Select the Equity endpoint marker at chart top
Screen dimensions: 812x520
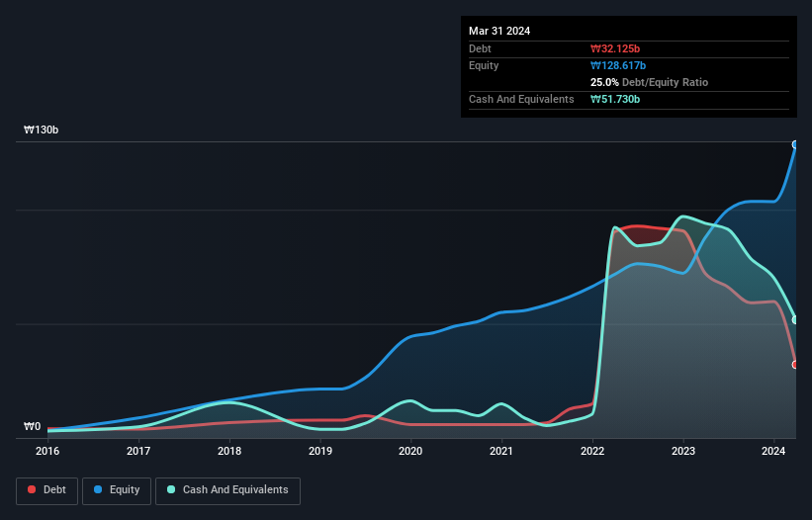click(x=795, y=145)
